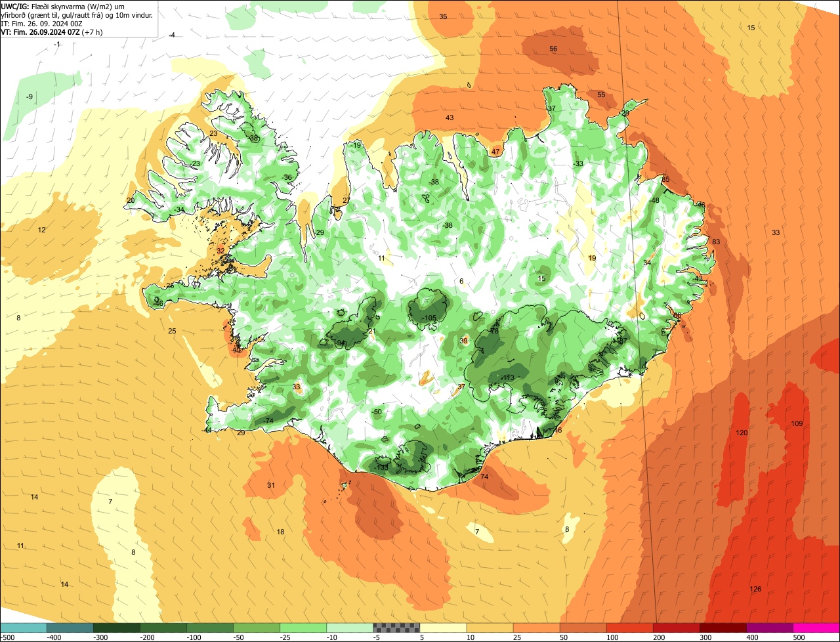The image size is (840, 642).
Task: Click the legend swatch between -25 and -10
Action: 303,628
